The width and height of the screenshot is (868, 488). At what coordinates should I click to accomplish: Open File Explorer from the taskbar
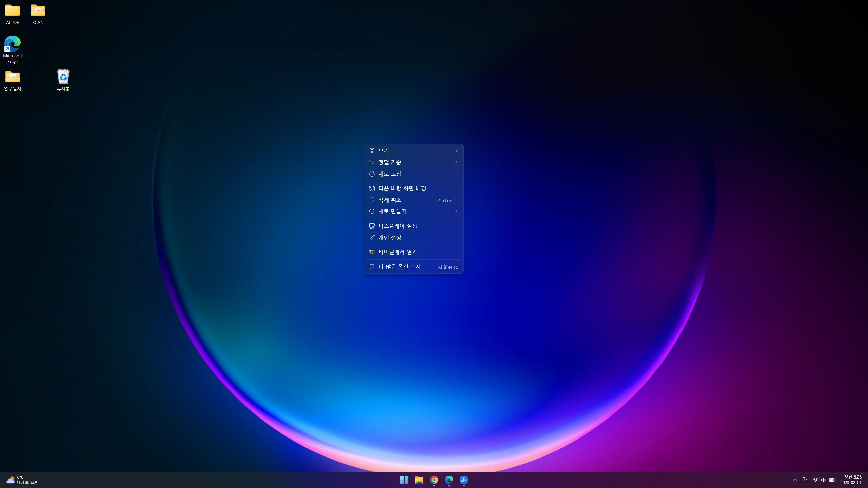tap(419, 480)
